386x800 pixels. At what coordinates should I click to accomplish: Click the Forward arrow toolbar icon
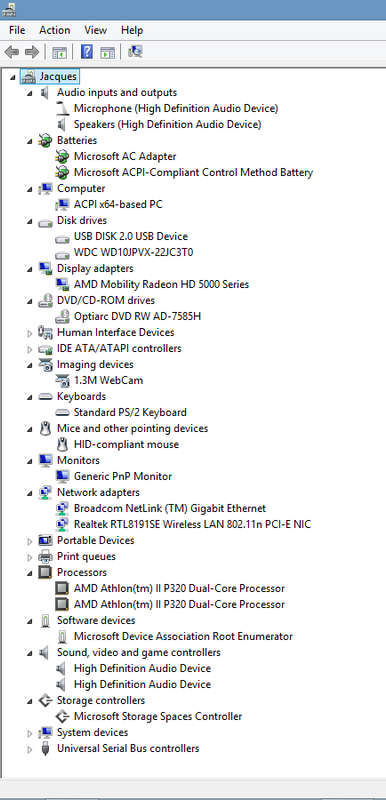(32, 52)
